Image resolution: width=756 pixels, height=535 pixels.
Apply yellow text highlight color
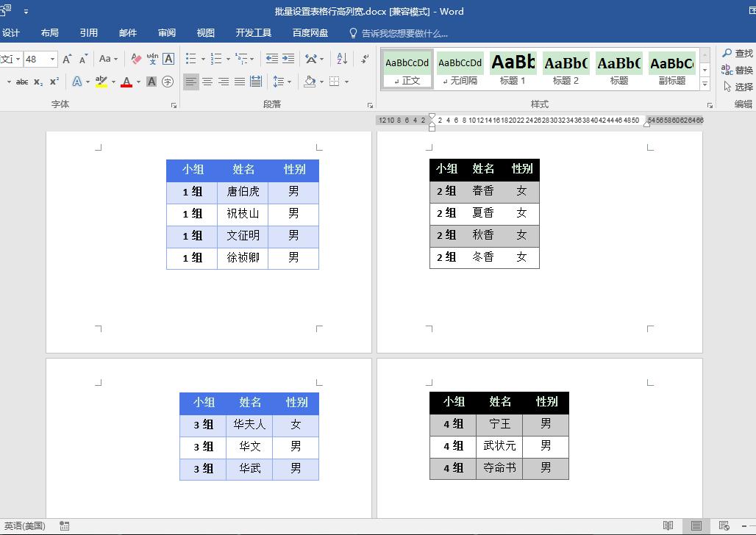coord(101,81)
